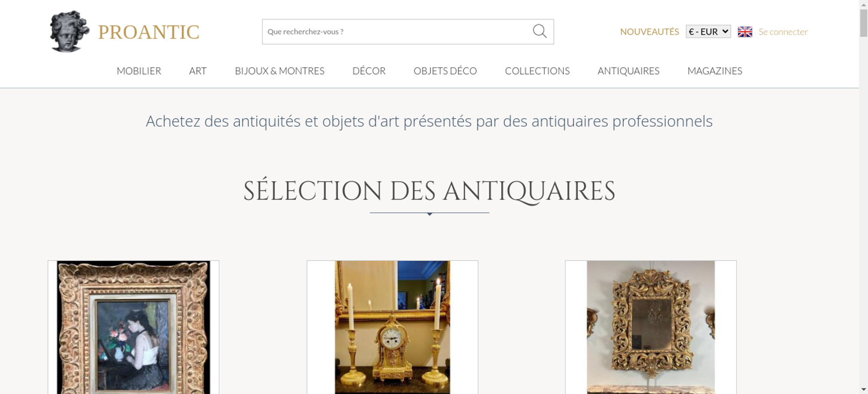Open the carved gilt mirror thumbnail
The width and height of the screenshot is (868, 394).
coord(651,327)
